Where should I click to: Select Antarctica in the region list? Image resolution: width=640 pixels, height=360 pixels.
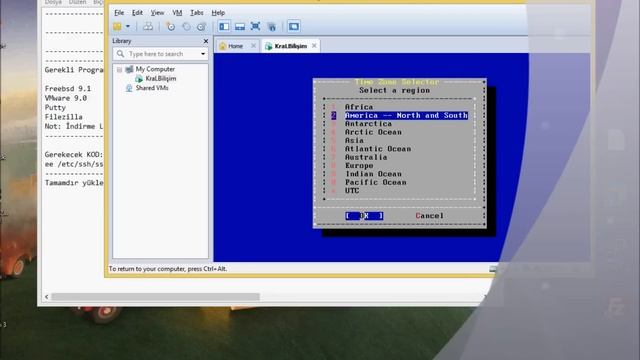click(x=368, y=124)
